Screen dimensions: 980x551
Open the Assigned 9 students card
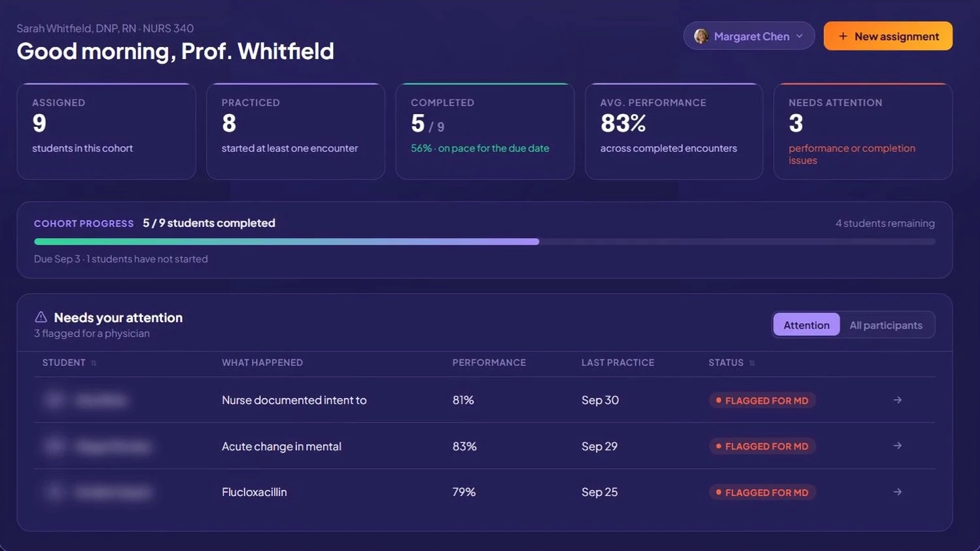pyautogui.click(x=106, y=131)
